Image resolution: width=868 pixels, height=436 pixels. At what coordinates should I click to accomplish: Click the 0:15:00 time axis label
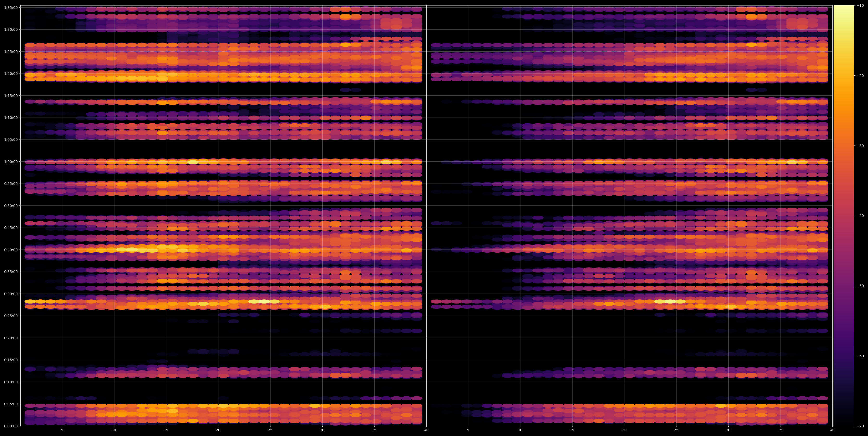(11, 360)
